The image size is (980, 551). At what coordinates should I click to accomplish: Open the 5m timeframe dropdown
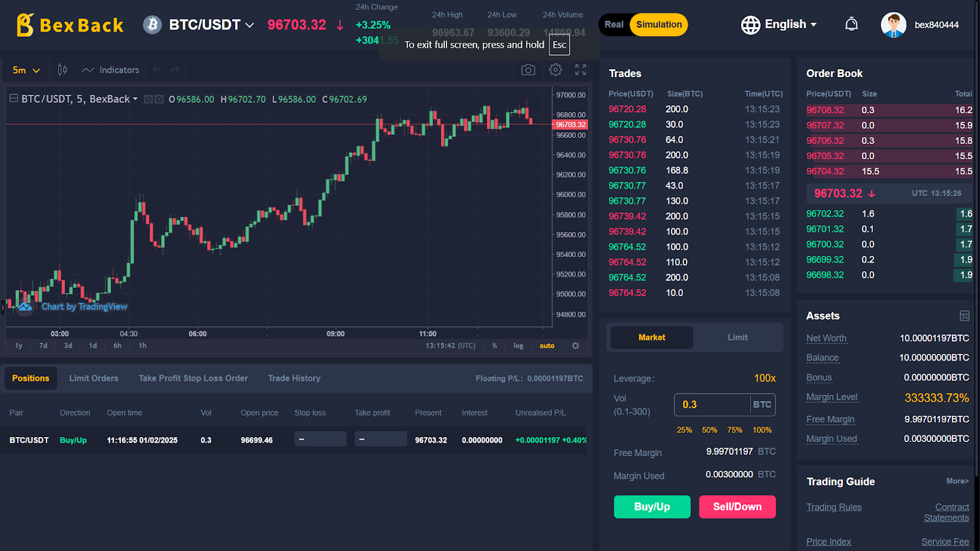(26, 70)
